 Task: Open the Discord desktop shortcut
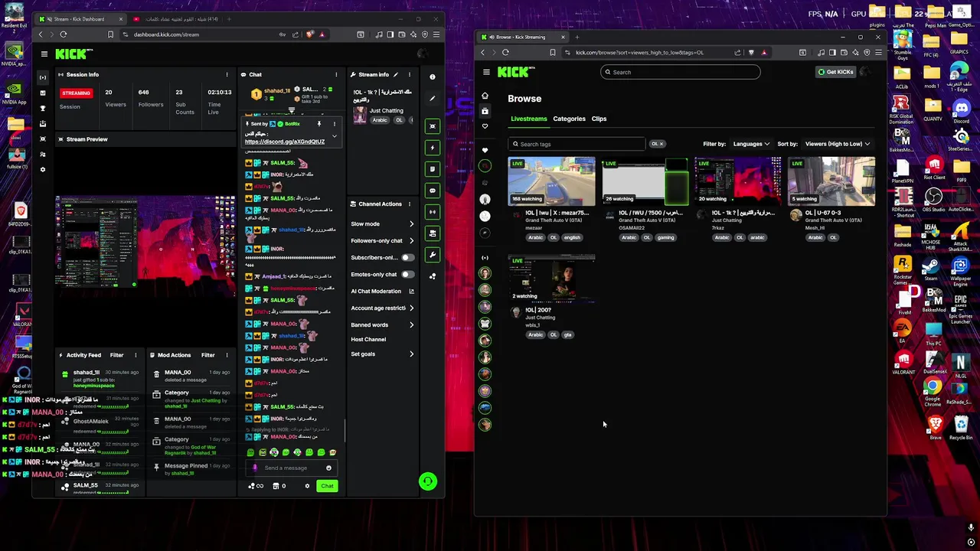pos(961,110)
